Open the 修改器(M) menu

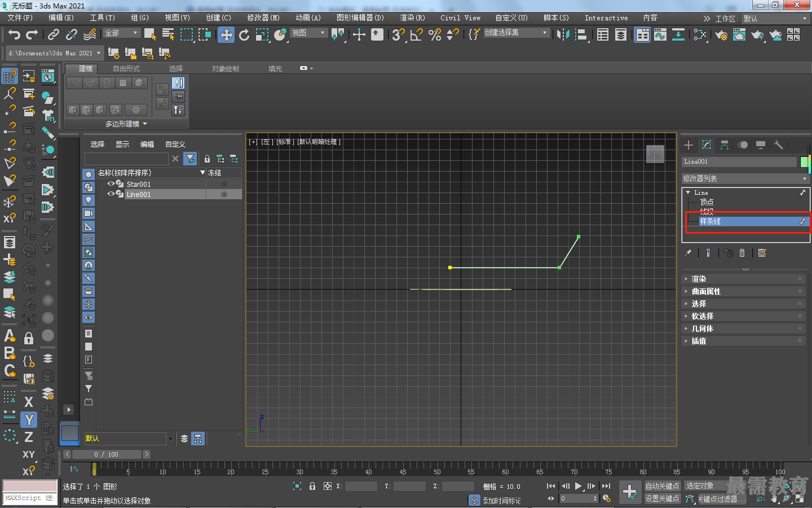pos(263,18)
